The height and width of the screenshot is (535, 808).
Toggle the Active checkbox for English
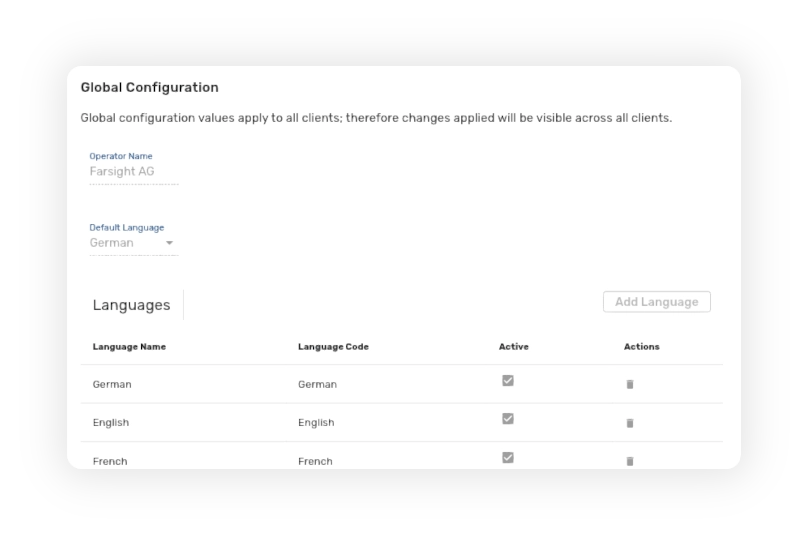click(x=508, y=419)
